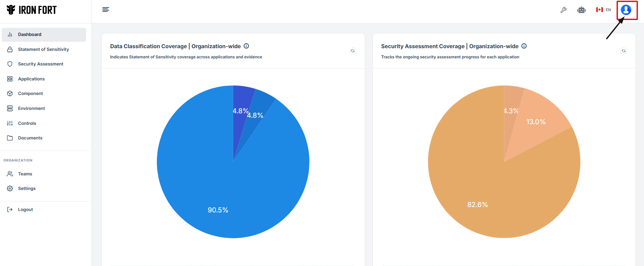Open the Applications menu item
The height and width of the screenshot is (266, 644).
click(x=31, y=79)
